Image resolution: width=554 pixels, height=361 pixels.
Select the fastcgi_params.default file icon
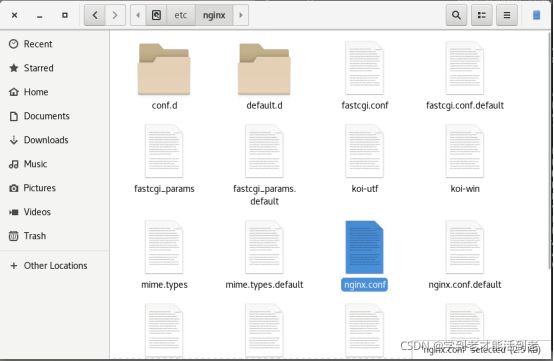[x=264, y=151]
